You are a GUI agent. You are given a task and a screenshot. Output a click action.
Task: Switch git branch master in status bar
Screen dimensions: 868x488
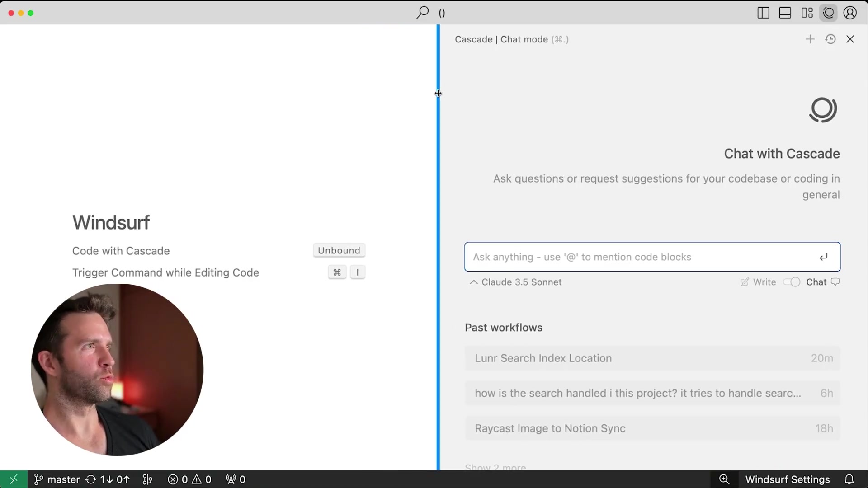[57, 479]
